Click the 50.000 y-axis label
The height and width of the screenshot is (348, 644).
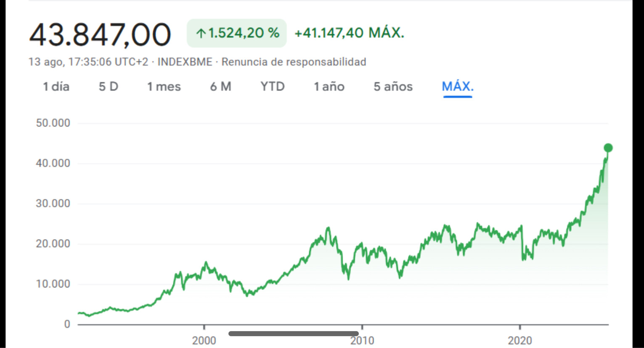tap(53, 123)
